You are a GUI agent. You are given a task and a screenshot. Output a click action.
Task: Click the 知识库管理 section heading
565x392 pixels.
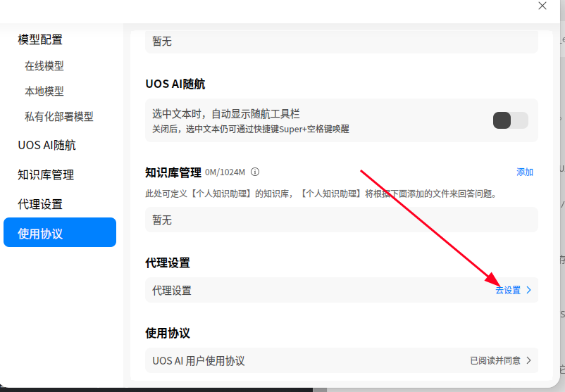click(173, 173)
